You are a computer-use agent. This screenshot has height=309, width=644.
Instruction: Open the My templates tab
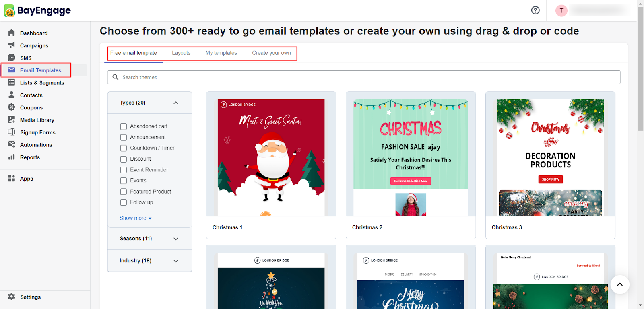coord(221,53)
